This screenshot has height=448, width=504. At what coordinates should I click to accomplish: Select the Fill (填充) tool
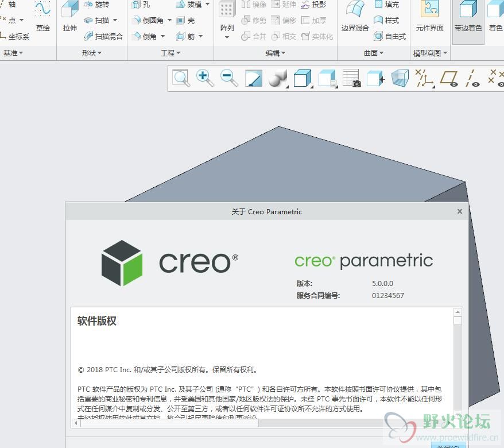387,5
